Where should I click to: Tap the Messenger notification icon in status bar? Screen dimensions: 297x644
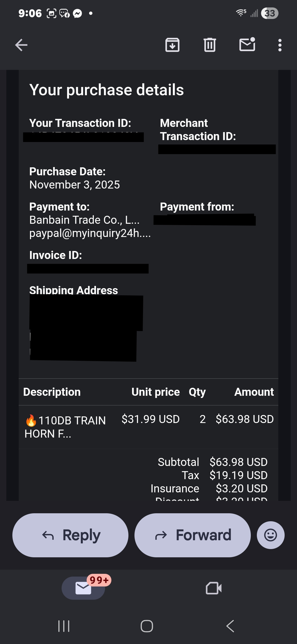tap(78, 13)
